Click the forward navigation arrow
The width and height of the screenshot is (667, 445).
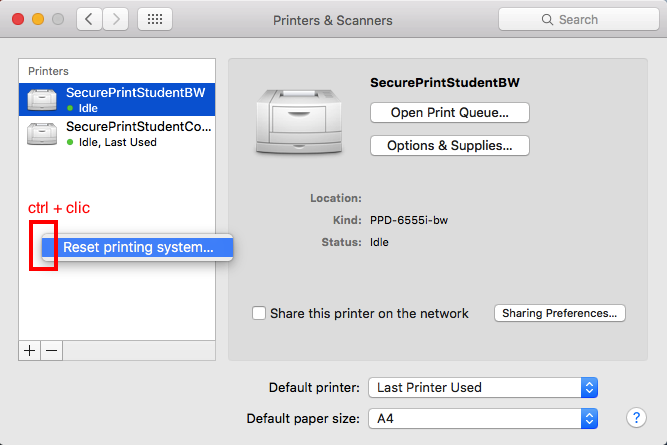[115, 19]
